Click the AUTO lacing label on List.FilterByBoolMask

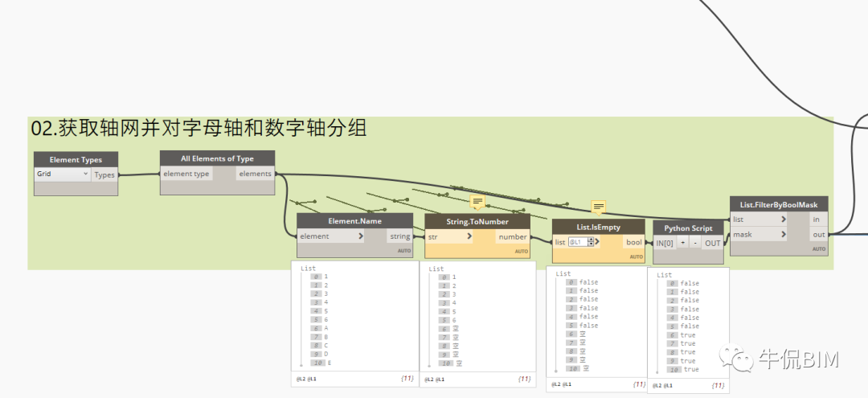[x=819, y=249]
